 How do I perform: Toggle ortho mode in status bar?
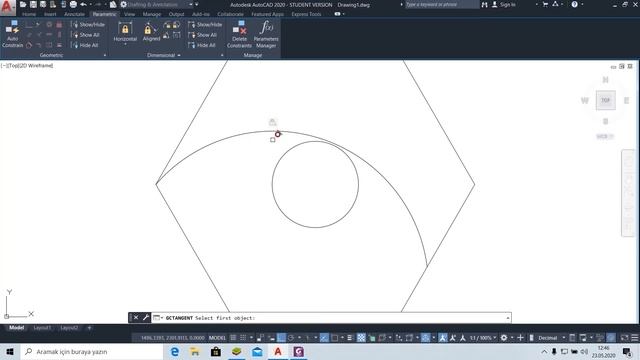coord(281,338)
